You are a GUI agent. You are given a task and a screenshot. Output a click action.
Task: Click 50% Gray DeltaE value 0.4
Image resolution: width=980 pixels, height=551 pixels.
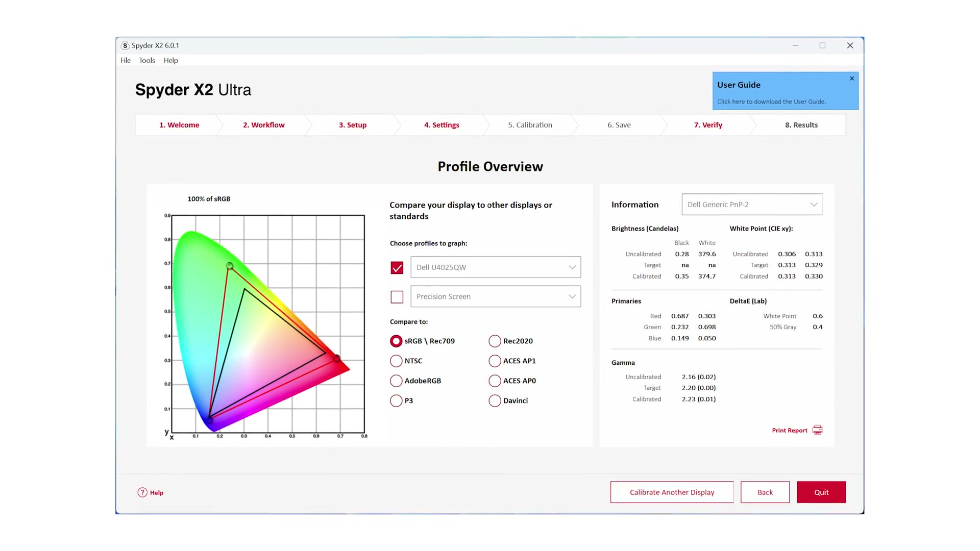pyautogui.click(x=818, y=327)
